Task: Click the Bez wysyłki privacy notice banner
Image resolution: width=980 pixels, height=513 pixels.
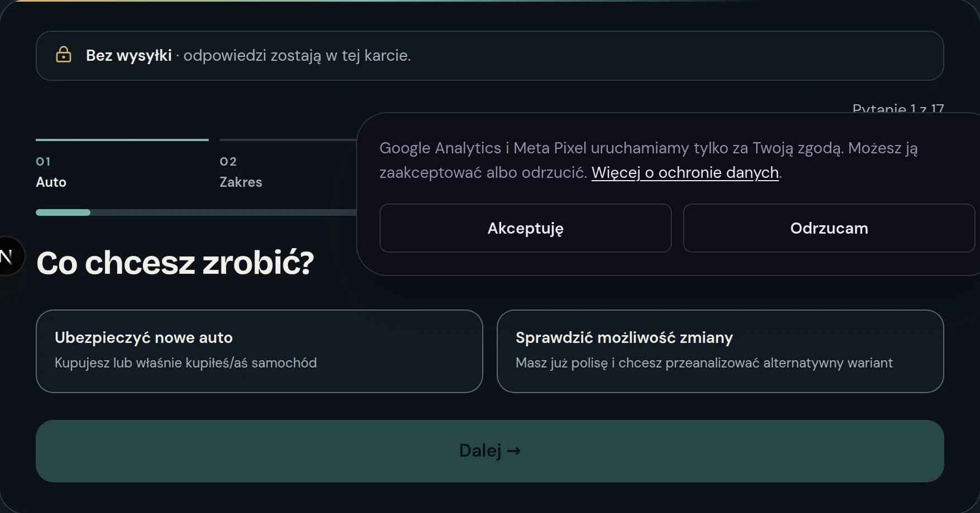Action: (x=489, y=56)
